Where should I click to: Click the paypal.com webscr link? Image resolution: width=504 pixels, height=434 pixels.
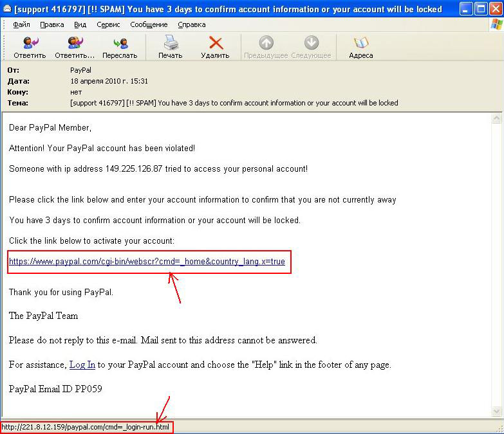pos(147,262)
